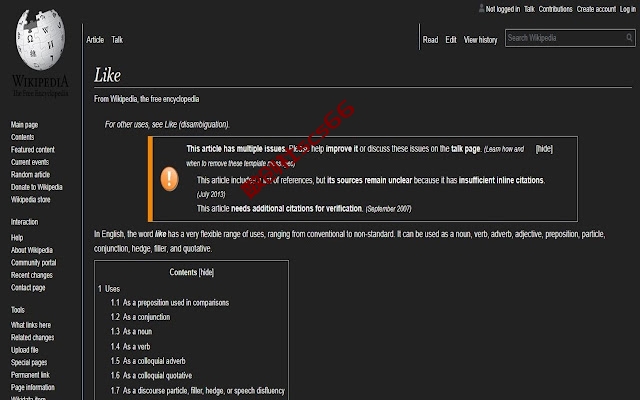Click the Wikipedia globe logo
The width and height of the screenshot is (640, 400).
(40, 40)
